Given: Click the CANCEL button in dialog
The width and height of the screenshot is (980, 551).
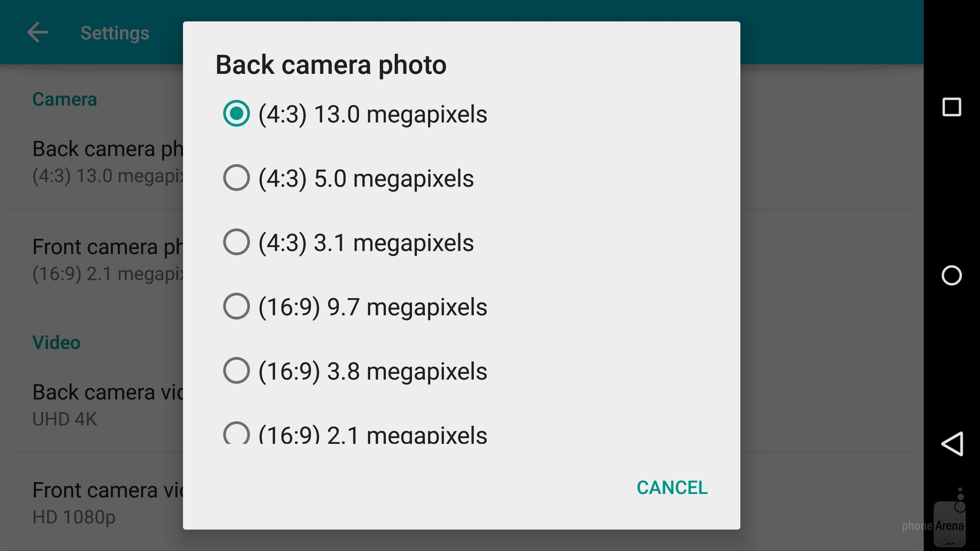Looking at the screenshot, I should tap(672, 488).
